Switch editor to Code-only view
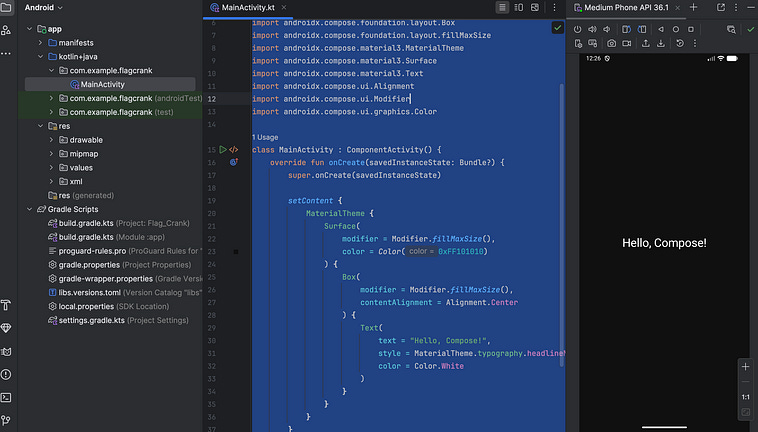Viewport: 758px width, 432px height. [x=502, y=7]
